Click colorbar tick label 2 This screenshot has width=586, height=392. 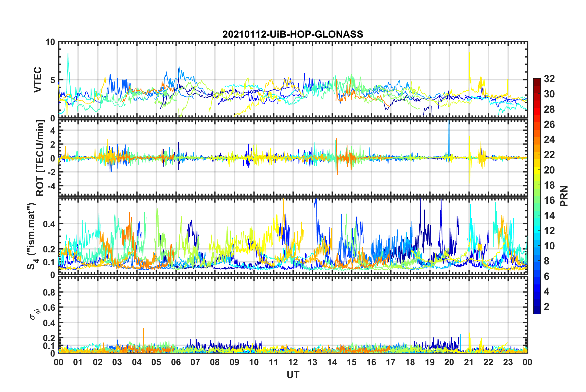point(547,307)
